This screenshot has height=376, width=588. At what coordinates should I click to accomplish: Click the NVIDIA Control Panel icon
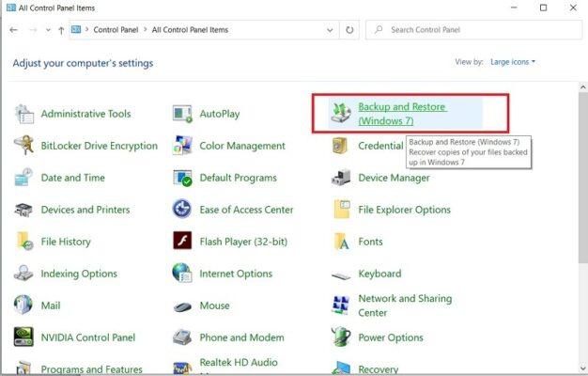coord(24,337)
